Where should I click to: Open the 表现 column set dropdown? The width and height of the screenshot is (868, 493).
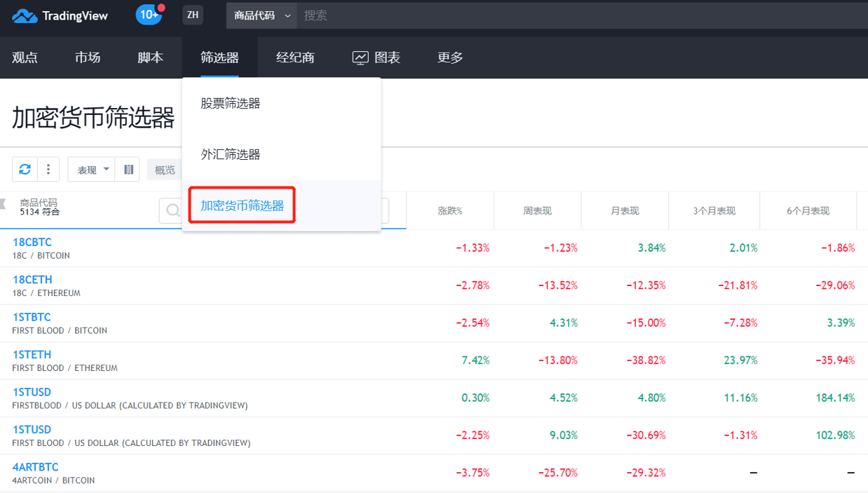tap(92, 170)
